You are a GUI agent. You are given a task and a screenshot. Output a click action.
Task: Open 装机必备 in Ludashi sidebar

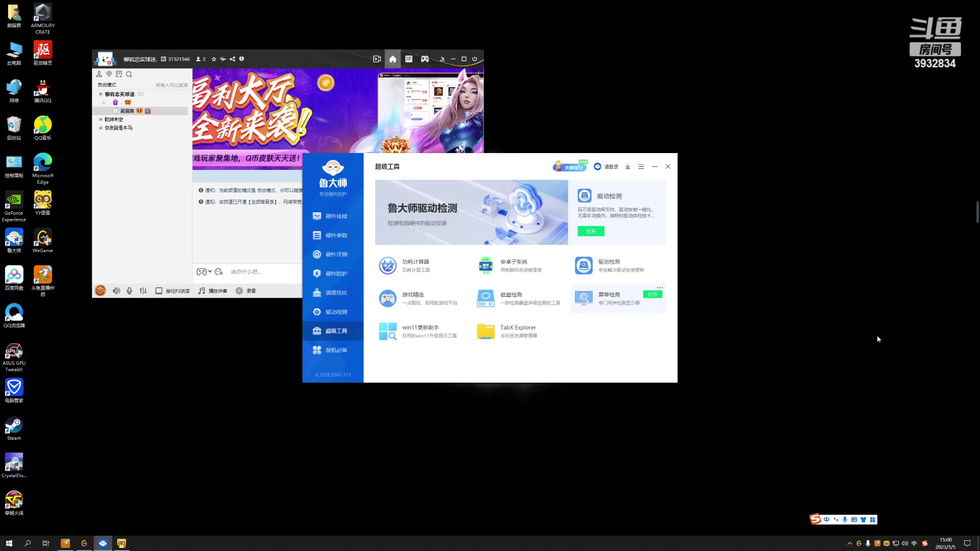(333, 350)
